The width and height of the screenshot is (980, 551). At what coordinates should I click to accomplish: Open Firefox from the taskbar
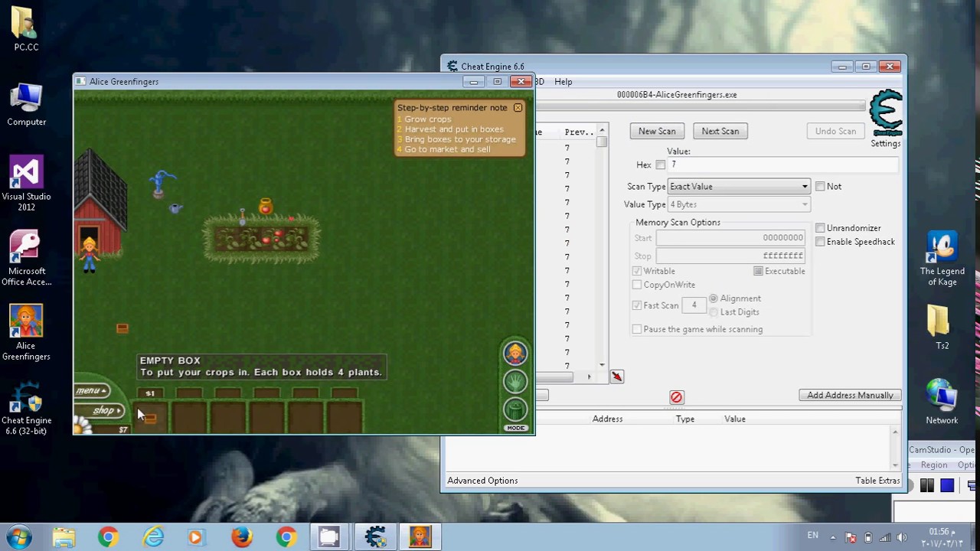tap(242, 537)
